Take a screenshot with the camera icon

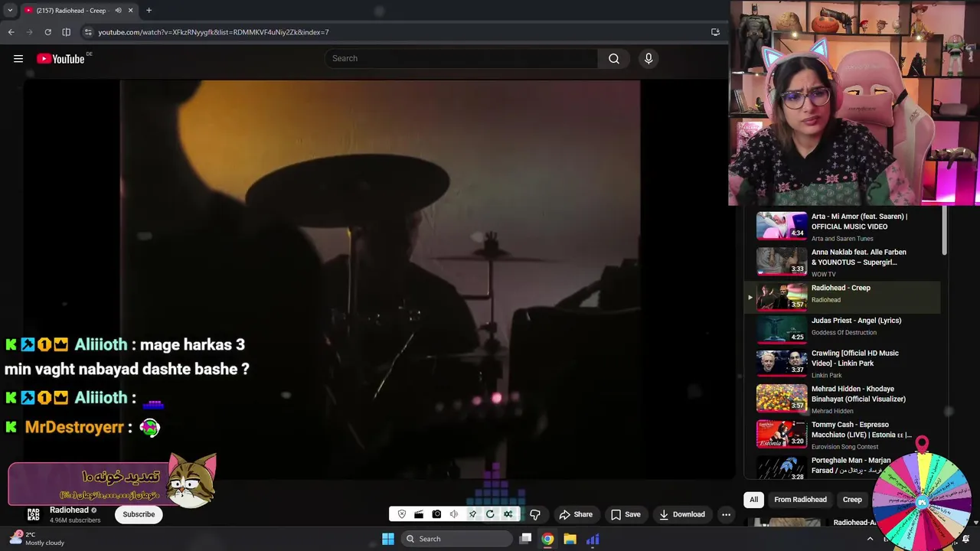tap(436, 514)
